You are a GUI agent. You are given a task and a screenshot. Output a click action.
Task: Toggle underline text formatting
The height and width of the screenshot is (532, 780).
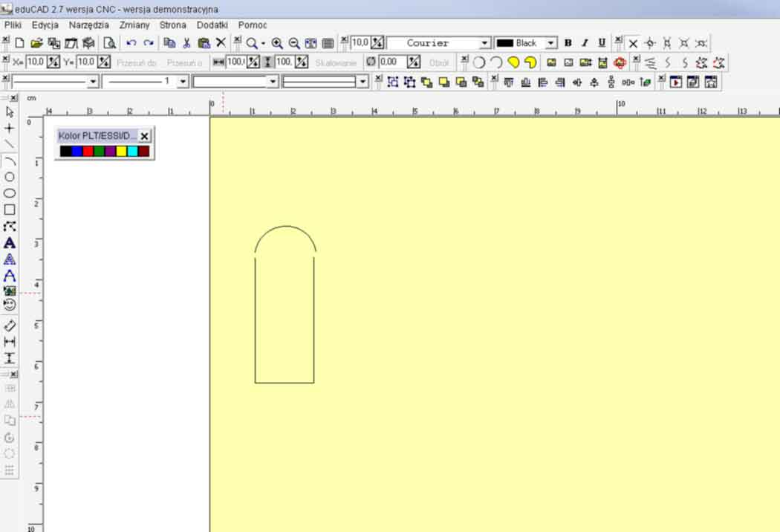coord(602,43)
